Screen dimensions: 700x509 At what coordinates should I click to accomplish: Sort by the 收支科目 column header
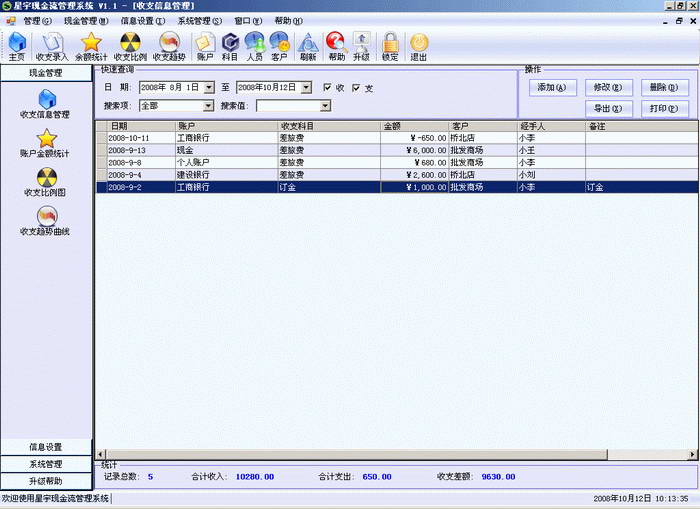(x=329, y=126)
